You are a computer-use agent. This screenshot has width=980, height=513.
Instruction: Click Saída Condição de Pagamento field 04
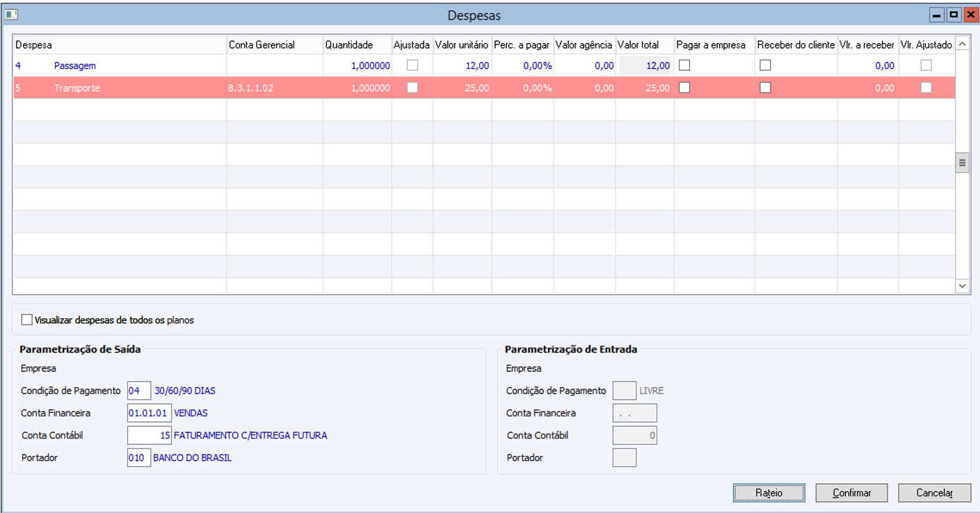coord(139,391)
